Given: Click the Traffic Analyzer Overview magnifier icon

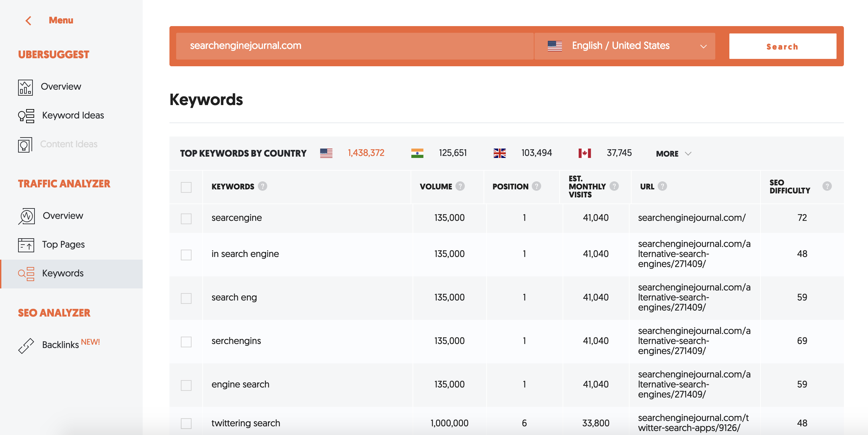Looking at the screenshot, I should point(26,216).
